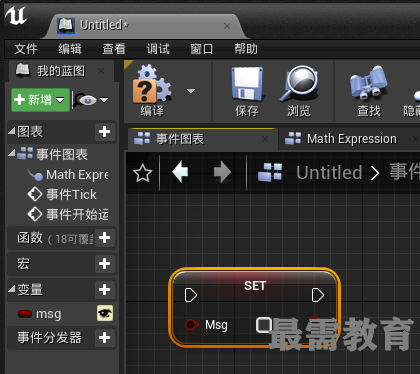Open compile options dropdown arrow
Viewport: 420px width, 374px height.
click(x=191, y=91)
